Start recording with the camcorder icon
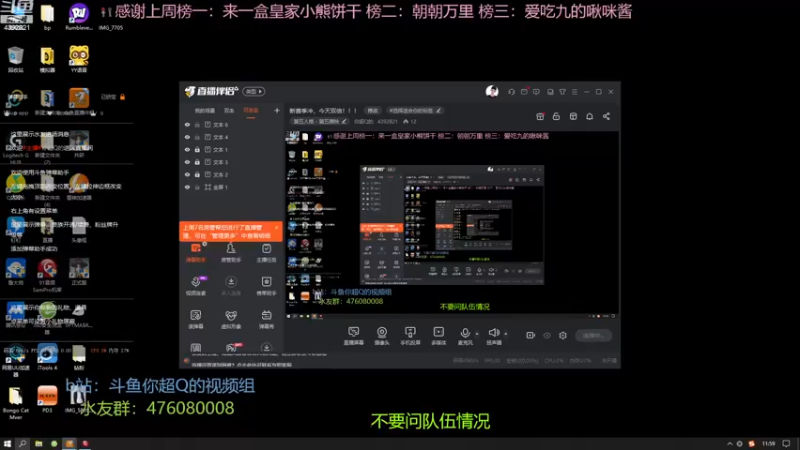Image resolution: width=800 pixels, height=450 pixels. tap(531, 335)
